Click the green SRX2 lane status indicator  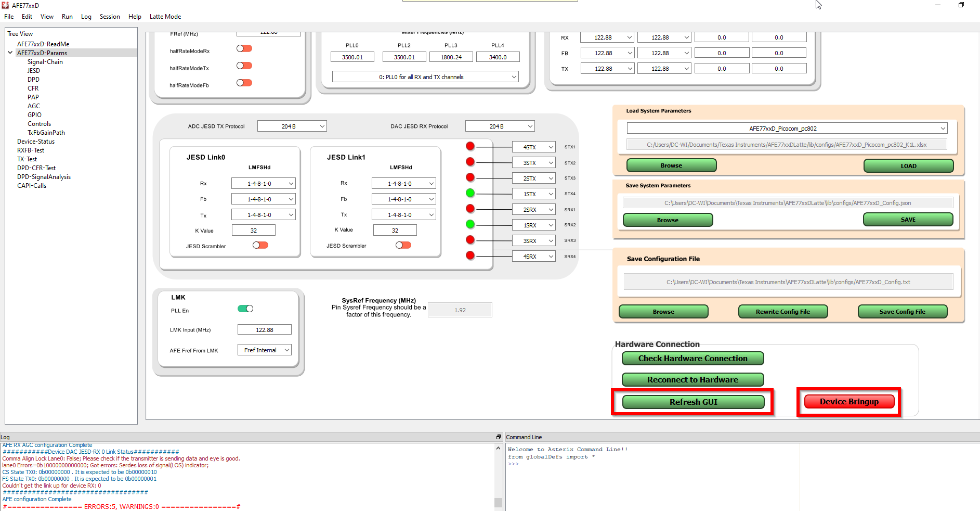(470, 224)
